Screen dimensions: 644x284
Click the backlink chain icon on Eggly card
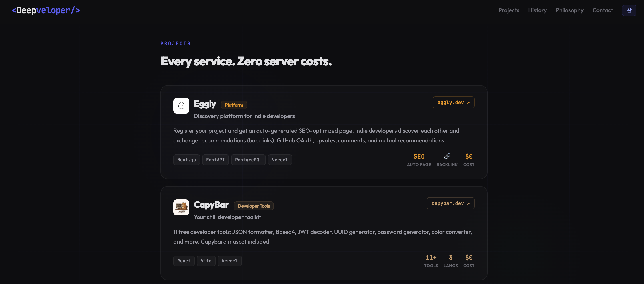pyautogui.click(x=447, y=156)
